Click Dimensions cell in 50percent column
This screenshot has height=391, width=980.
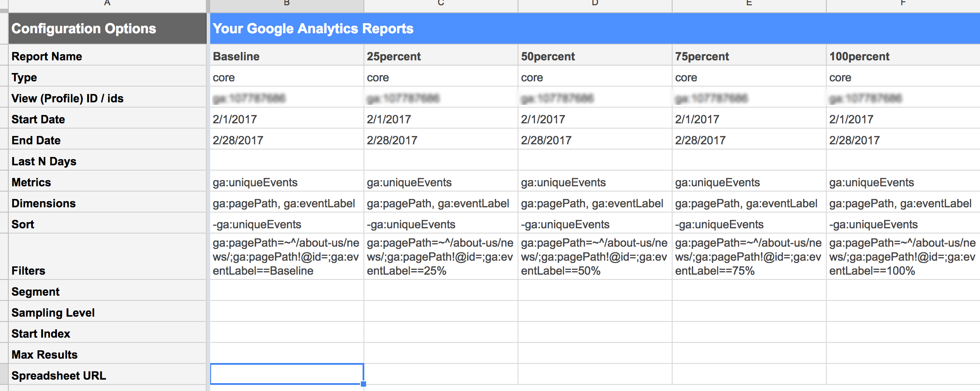[595, 203]
